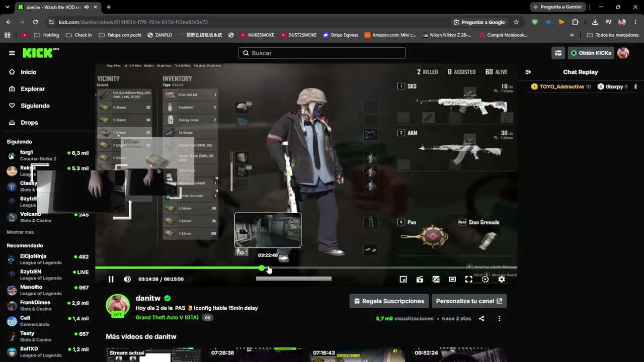644x362 pixels.
Task: Mute the video player volume
Action: [127, 279]
